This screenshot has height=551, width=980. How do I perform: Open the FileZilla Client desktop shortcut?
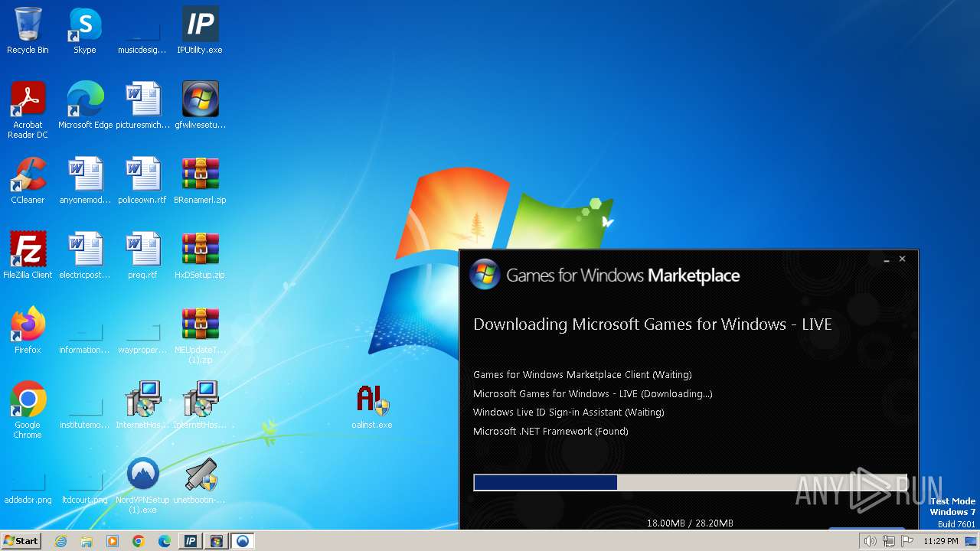pos(28,256)
